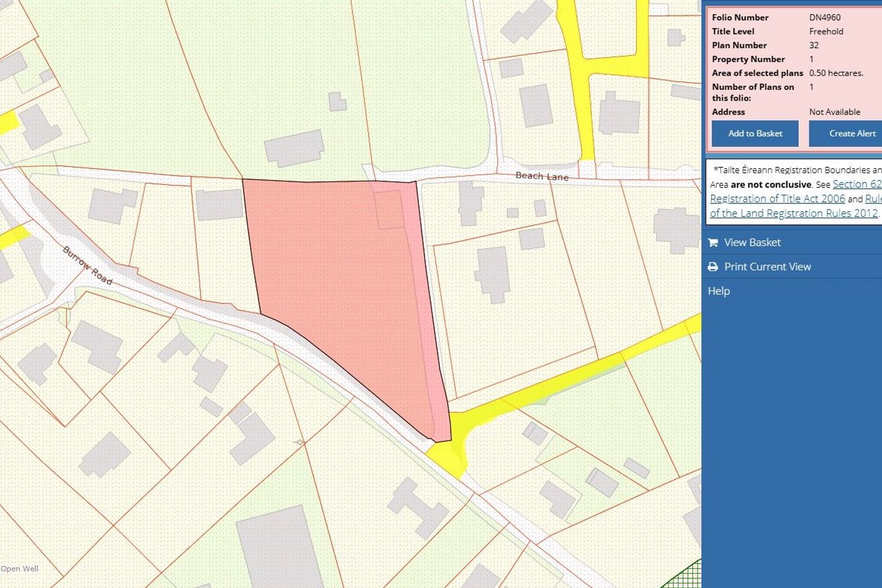Follow the Registration of Title Act 2006 link
Image resolution: width=882 pixels, height=588 pixels.
coord(777,199)
